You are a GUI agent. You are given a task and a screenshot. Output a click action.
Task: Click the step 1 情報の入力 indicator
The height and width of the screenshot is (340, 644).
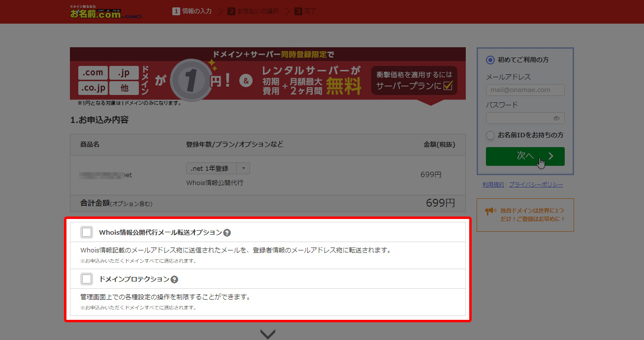192,11
